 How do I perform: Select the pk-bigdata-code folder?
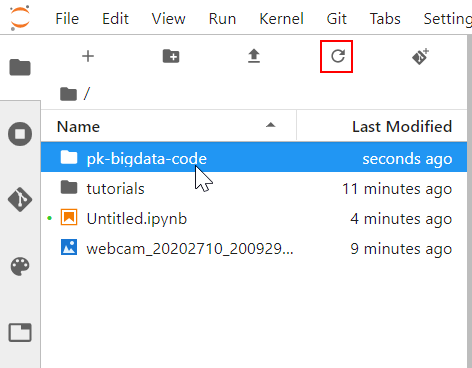click(254, 158)
